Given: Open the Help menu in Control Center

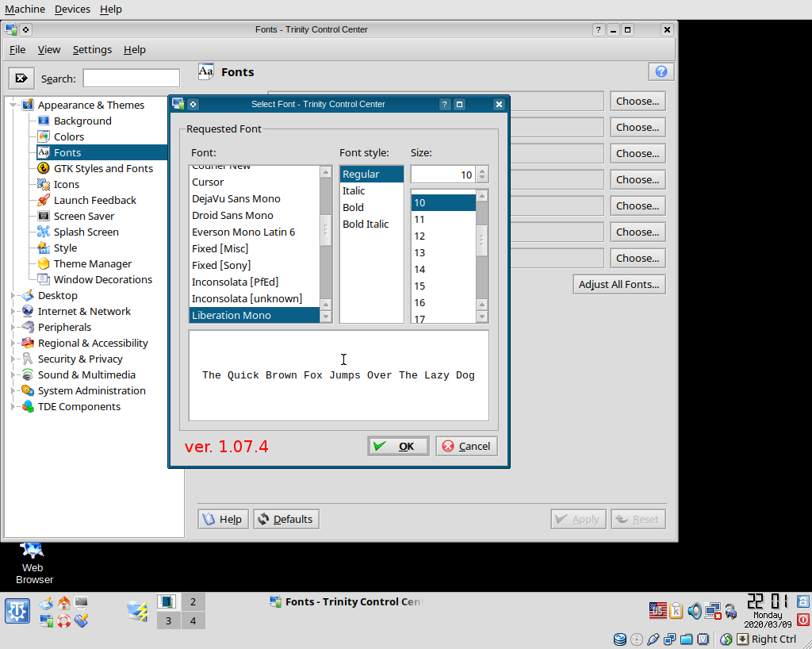Looking at the screenshot, I should click(134, 50).
